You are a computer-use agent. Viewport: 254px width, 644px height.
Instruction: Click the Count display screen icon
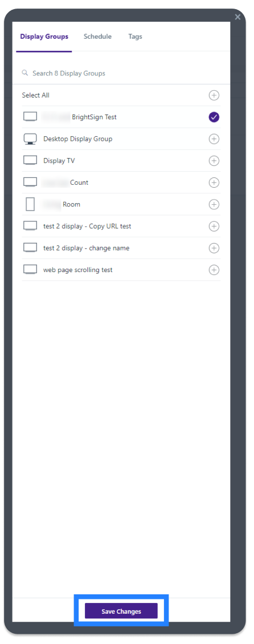point(30,183)
